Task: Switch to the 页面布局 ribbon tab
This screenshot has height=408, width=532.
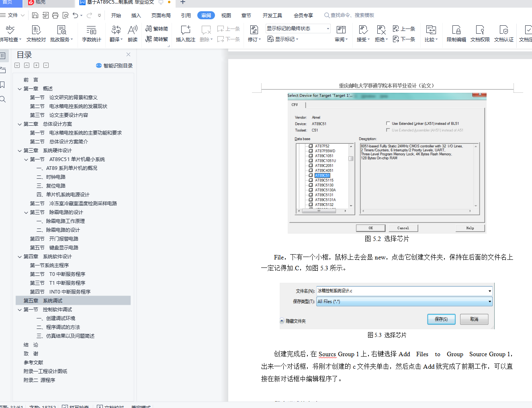Action: click(161, 15)
